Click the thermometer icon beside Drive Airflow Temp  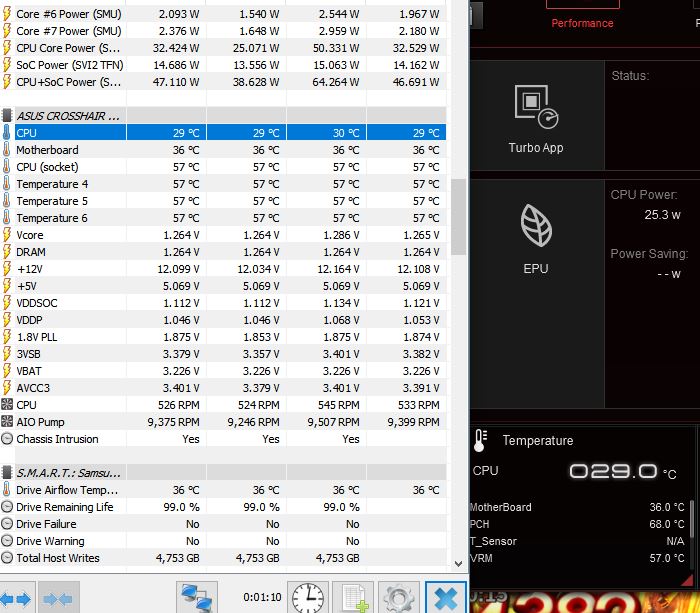pyautogui.click(x=7, y=490)
